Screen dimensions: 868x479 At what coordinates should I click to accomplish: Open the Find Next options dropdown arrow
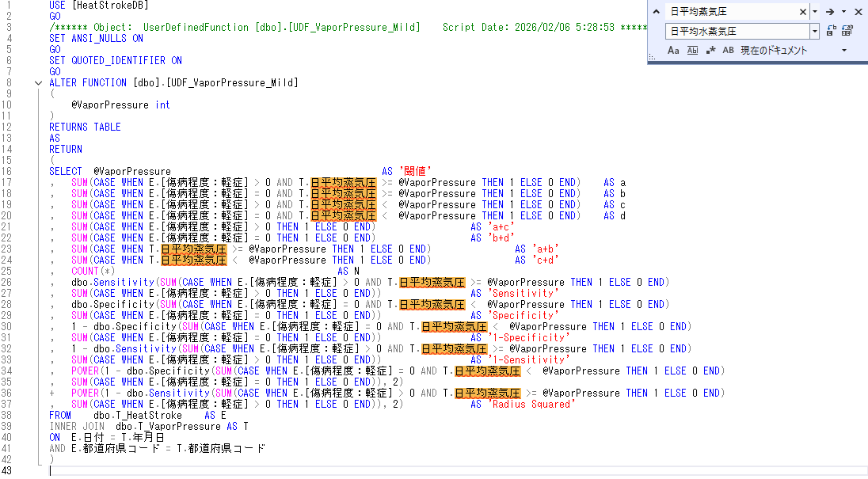tap(843, 12)
